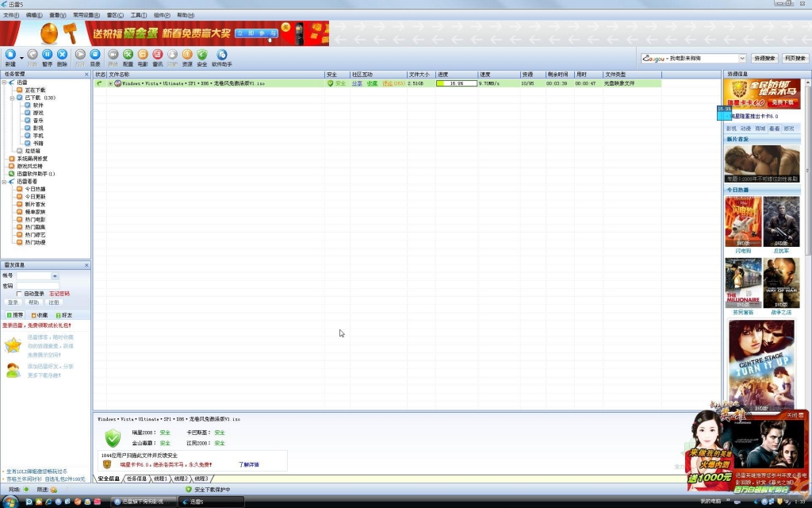Viewport: 812px width, 508px height.
Task: Open the 工具(T) menu
Action: 138,15
